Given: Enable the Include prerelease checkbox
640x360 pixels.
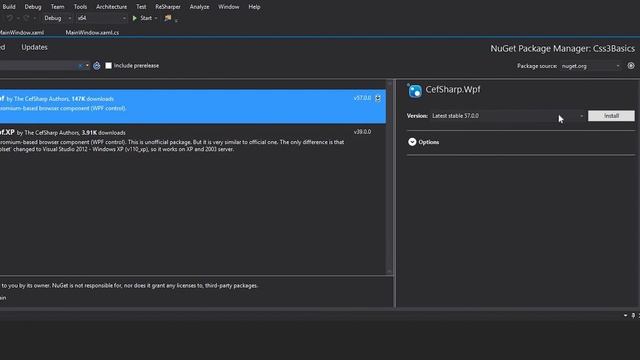Looking at the screenshot, I should click(x=108, y=66).
